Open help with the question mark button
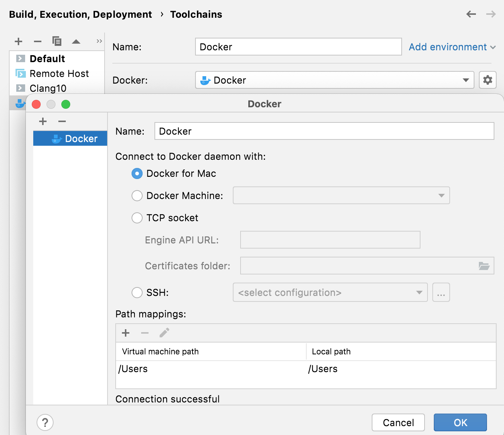The height and width of the screenshot is (435, 504). [45, 422]
